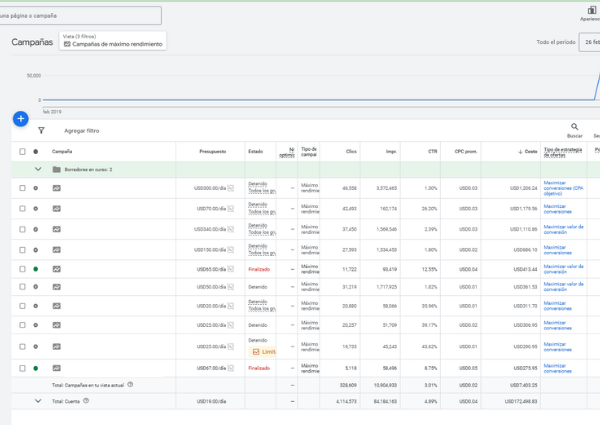The width and height of the screenshot is (600, 425).
Task: Click the Buscar magnifier icon
Action: [x=574, y=127]
